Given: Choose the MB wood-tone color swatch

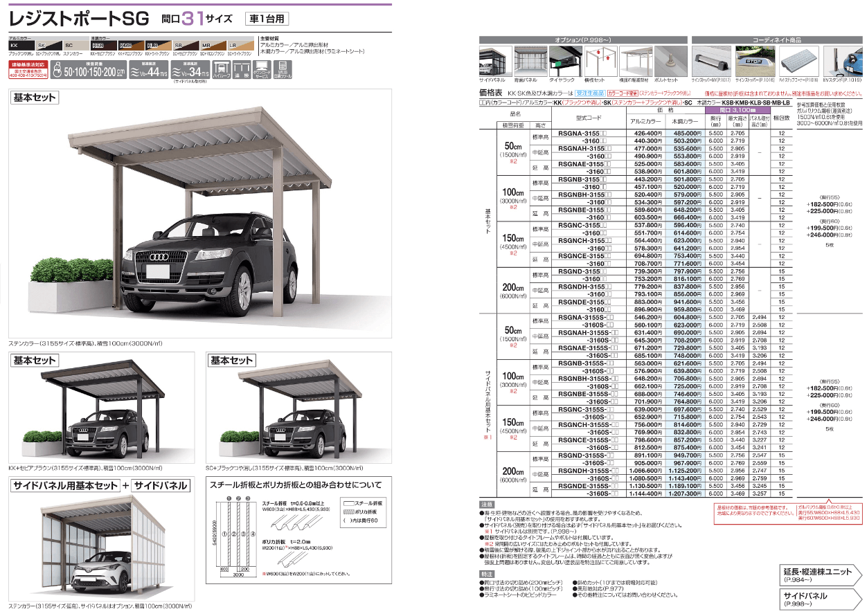Looking at the screenshot, I should click(x=213, y=45).
